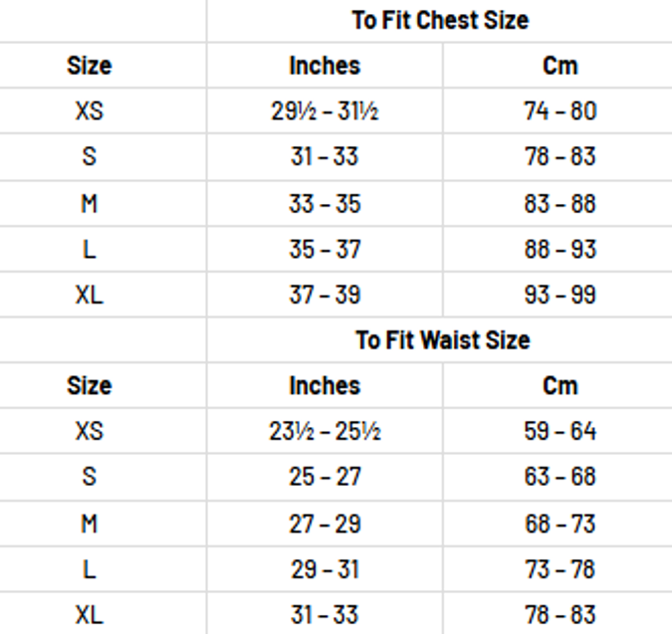Click the "To Fit Chest Size" heading
The width and height of the screenshot is (672, 634).
439,20
